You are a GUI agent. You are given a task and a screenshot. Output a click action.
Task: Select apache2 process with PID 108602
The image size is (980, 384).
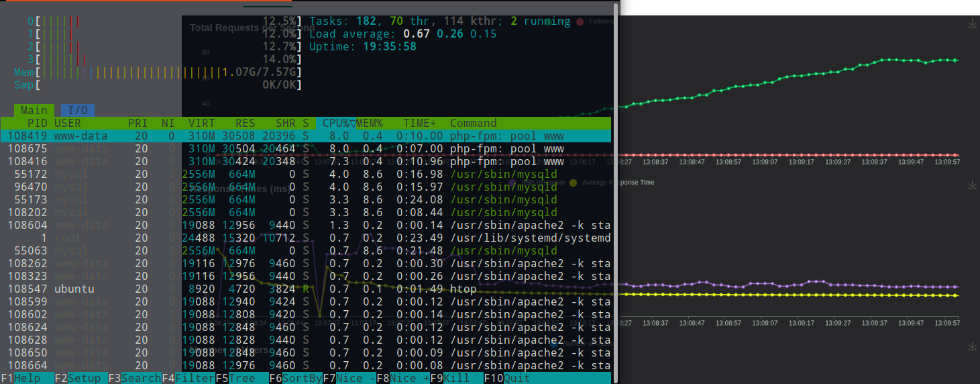coord(306,315)
